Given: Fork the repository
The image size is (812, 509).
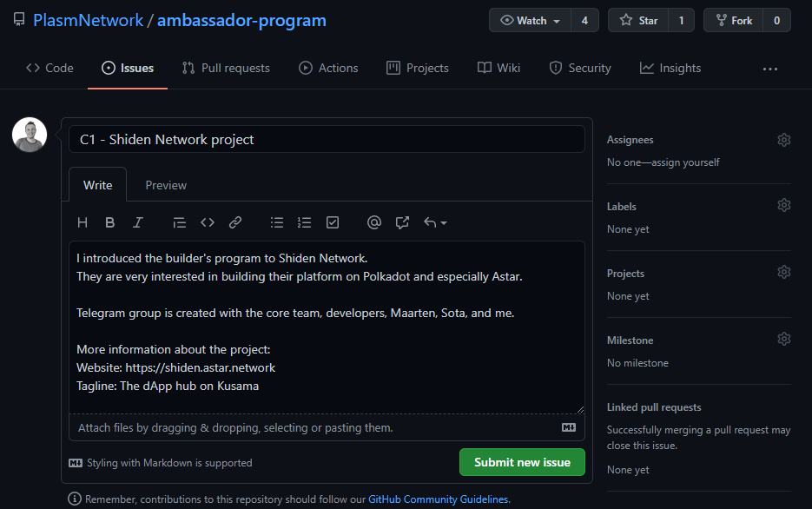Looking at the screenshot, I should (733, 20).
